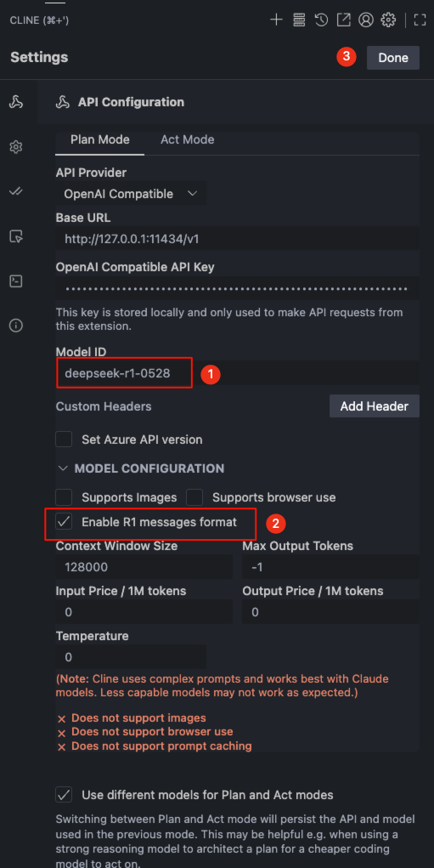Click the Model ID input field
This screenshot has height=868, width=434.
pyautogui.click(x=237, y=374)
